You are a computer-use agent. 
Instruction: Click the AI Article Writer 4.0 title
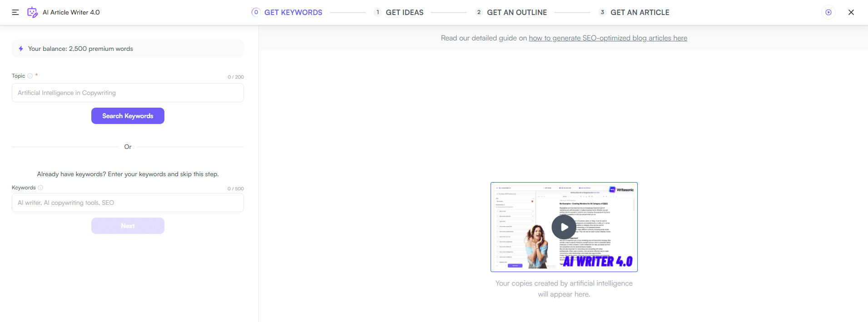(x=71, y=12)
